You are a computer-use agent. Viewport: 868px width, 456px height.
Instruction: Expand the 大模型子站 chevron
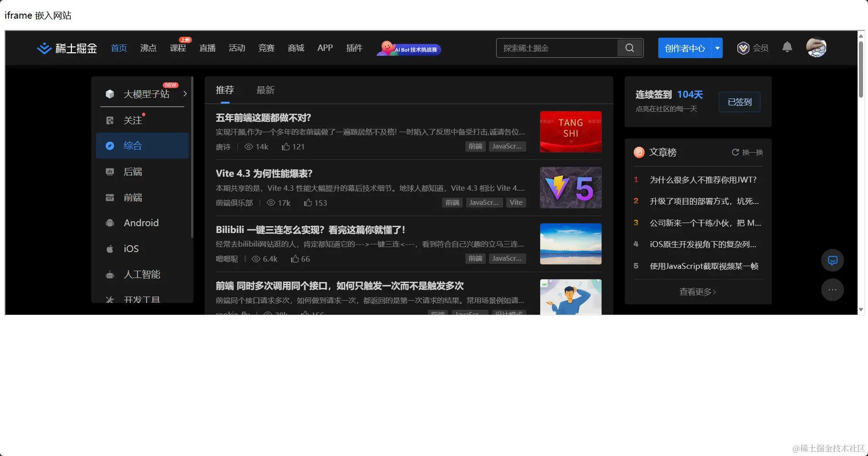pyautogui.click(x=185, y=94)
